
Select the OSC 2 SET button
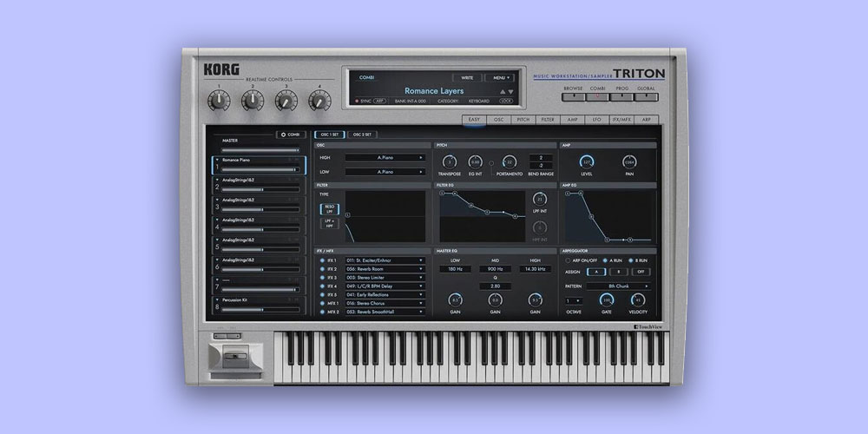tap(362, 135)
